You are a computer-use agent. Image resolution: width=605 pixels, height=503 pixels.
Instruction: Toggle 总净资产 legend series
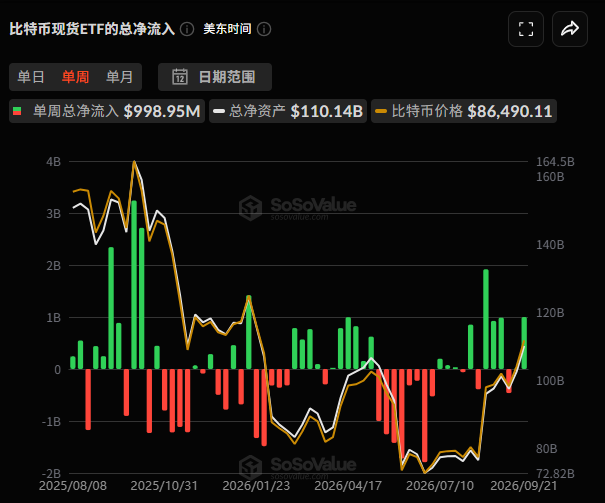(x=288, y=111)
